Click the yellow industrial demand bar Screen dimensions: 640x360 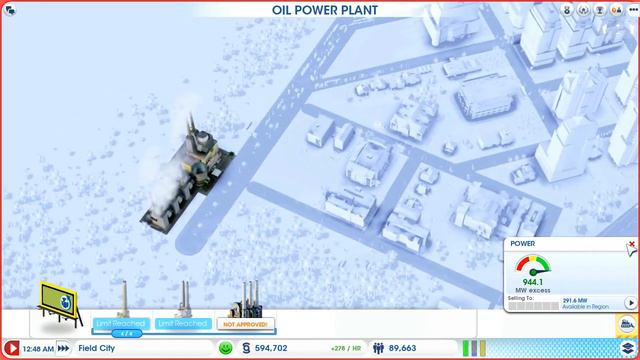click(482, 348)
